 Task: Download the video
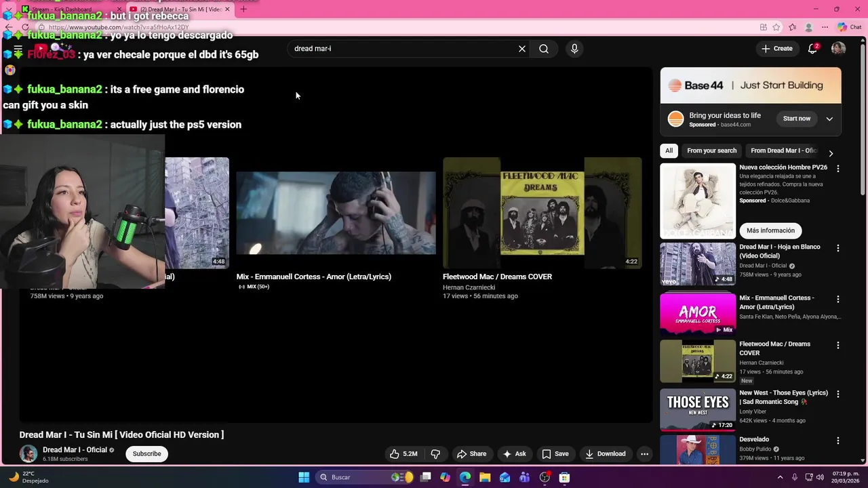coord(606,454)
